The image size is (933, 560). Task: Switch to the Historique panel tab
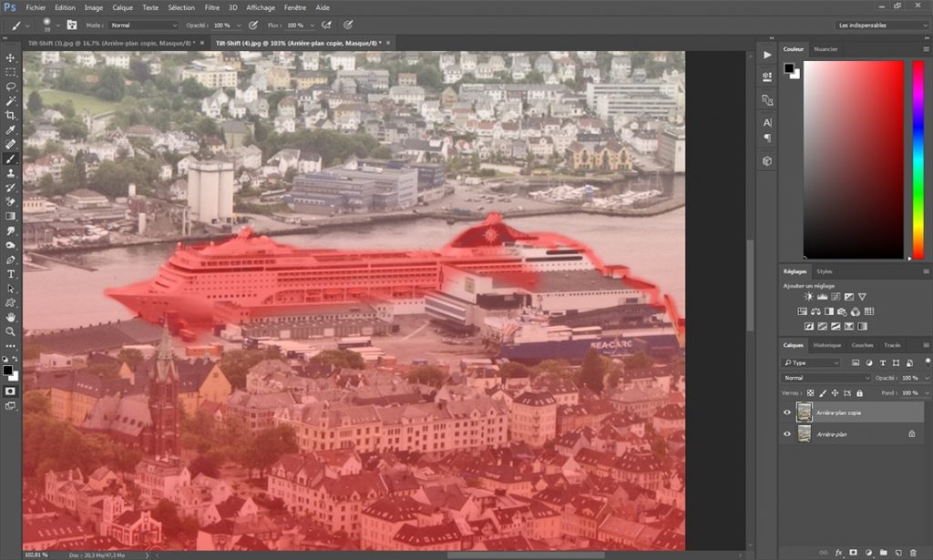[x=827, y=345]
